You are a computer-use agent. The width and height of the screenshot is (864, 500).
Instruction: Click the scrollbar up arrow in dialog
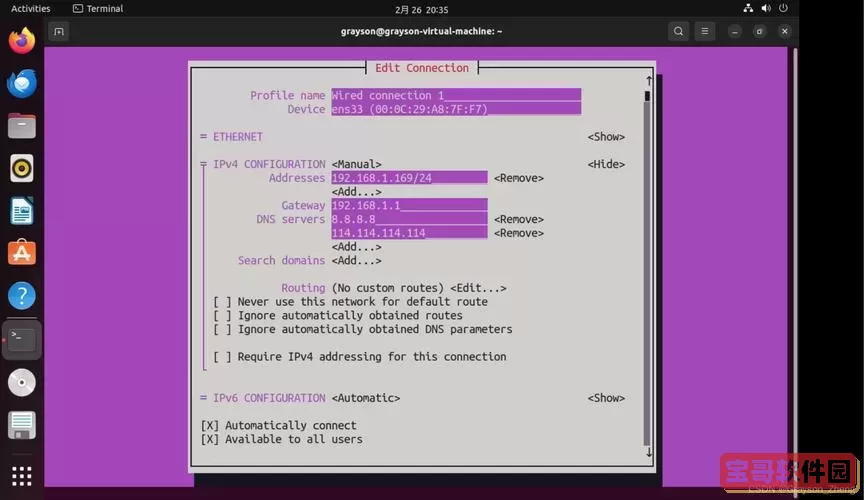coord(649,81)
